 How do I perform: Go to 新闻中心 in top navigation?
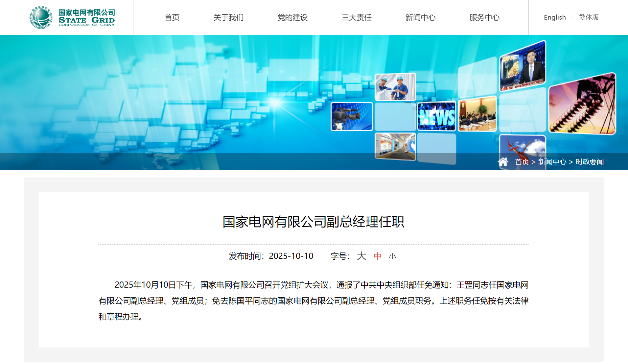420,18
